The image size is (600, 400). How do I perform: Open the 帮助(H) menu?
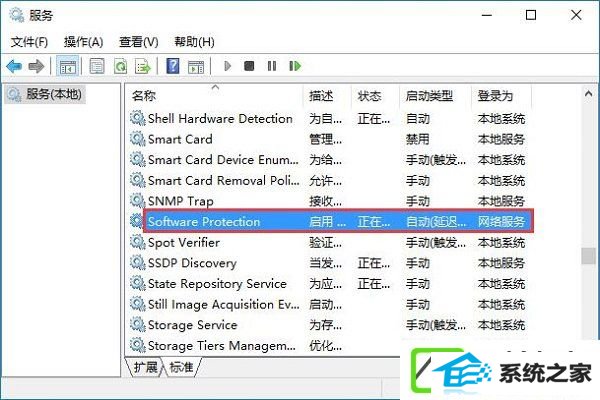[x=194, y=42]
